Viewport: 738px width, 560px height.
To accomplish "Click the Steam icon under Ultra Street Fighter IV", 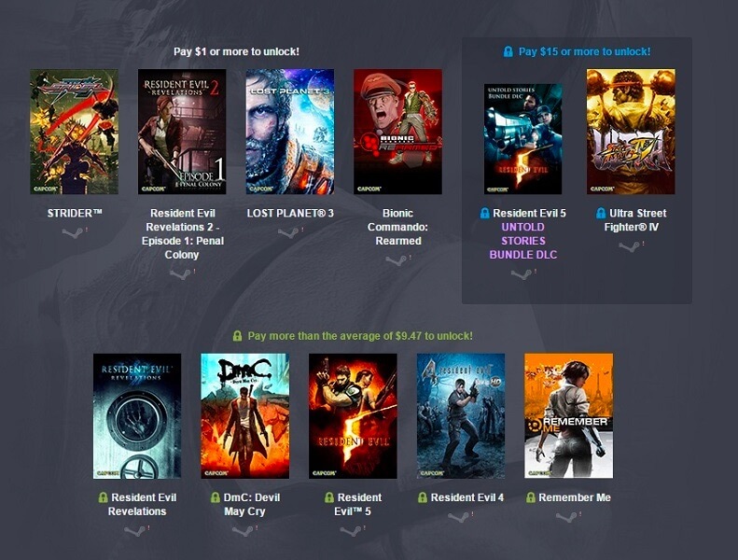I will click(628, 246).
